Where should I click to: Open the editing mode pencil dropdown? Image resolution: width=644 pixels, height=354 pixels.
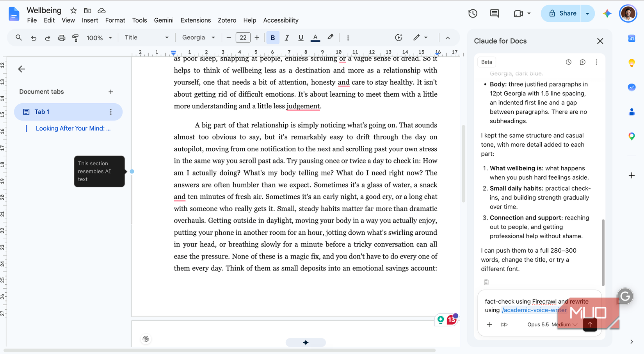[420, 37]
